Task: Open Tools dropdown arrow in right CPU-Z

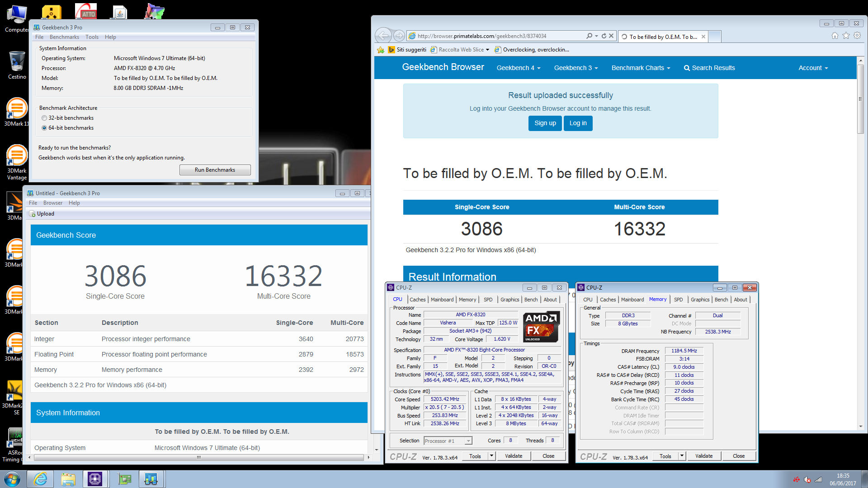Action: [682, 456]
